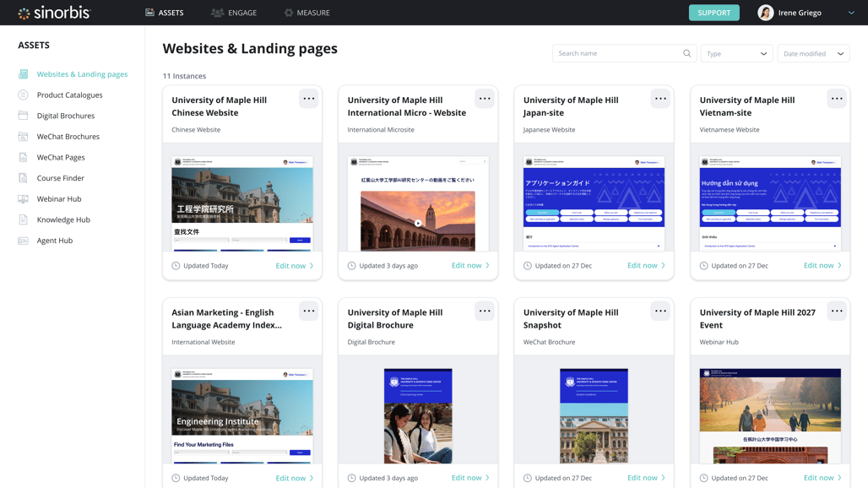Open the Digital Brochure thumbnail preview
The width and height of the screenshot is (868, 488).
pyautogui.click(x=418, y=415)
